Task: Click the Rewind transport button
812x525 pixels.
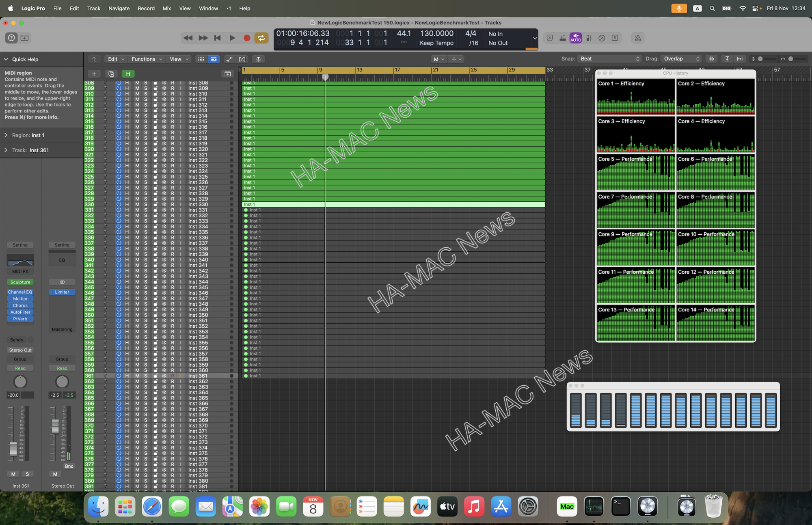Action: (188, 38)
